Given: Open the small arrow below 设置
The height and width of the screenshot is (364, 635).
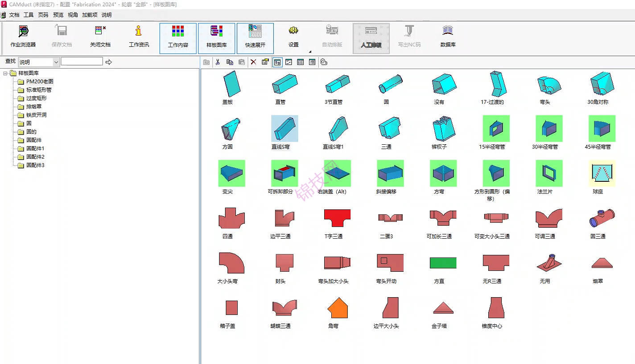Looking at the screenshot, I should 309,52.
